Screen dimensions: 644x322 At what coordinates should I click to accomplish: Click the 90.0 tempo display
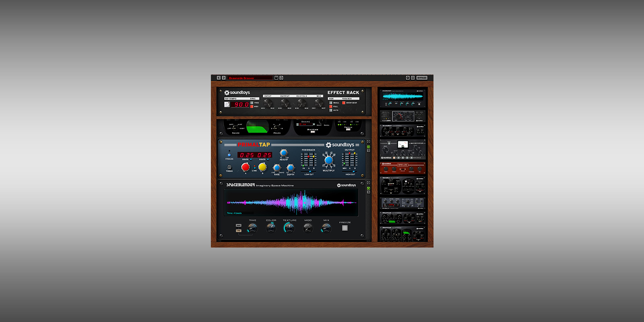coord(240,105)
